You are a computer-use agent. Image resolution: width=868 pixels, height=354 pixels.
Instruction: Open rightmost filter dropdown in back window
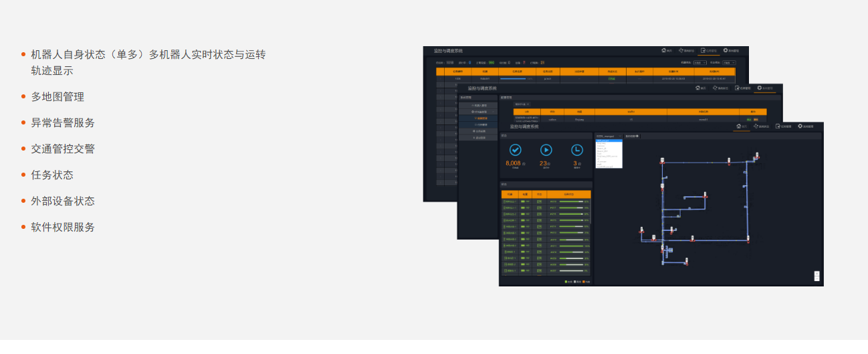[729, 63]
